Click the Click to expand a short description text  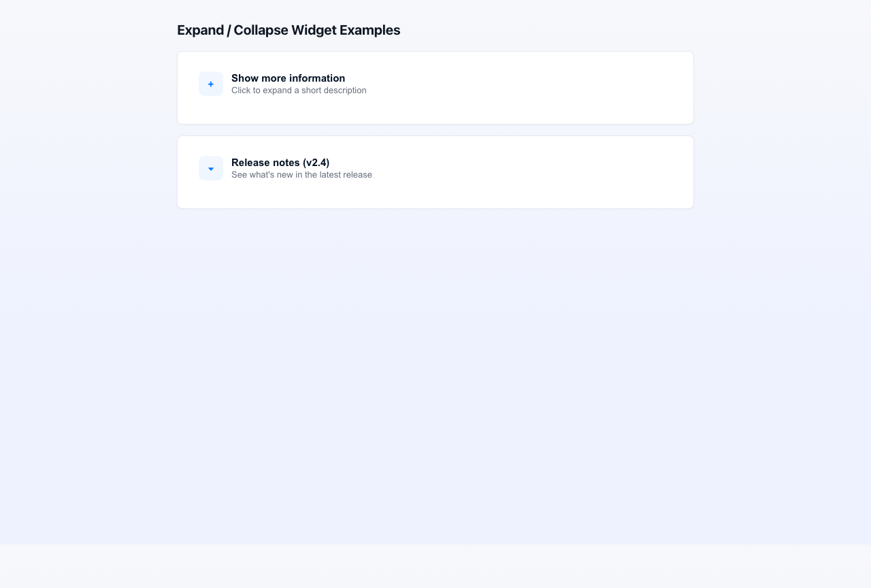coord(299,90)
